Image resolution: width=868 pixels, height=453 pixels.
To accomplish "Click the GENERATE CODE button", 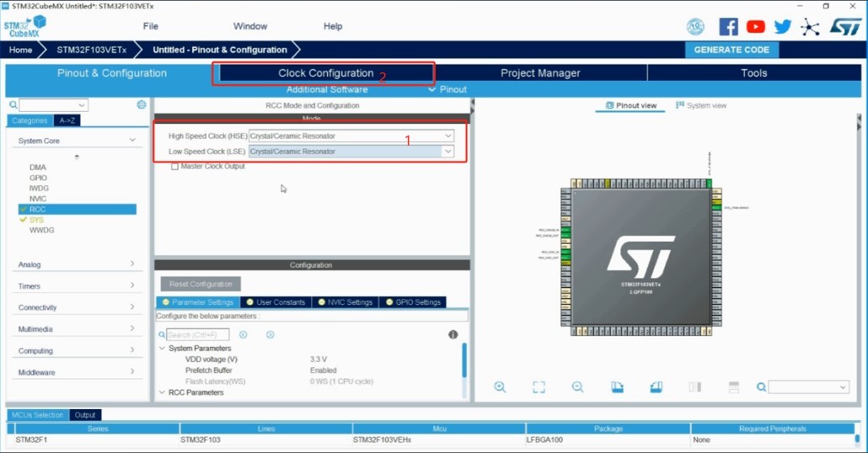I will click(731, 50).
